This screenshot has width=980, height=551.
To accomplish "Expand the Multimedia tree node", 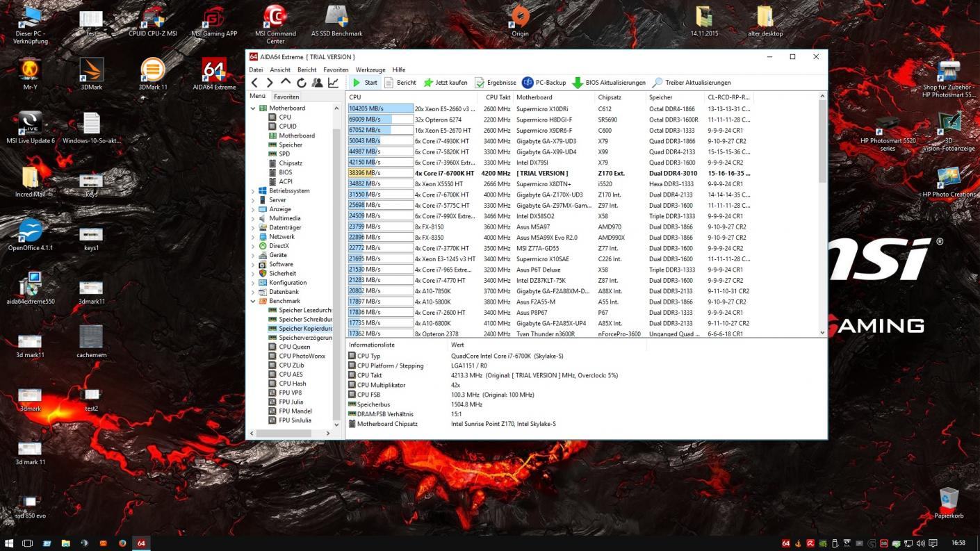I will [x=253, y=218].
